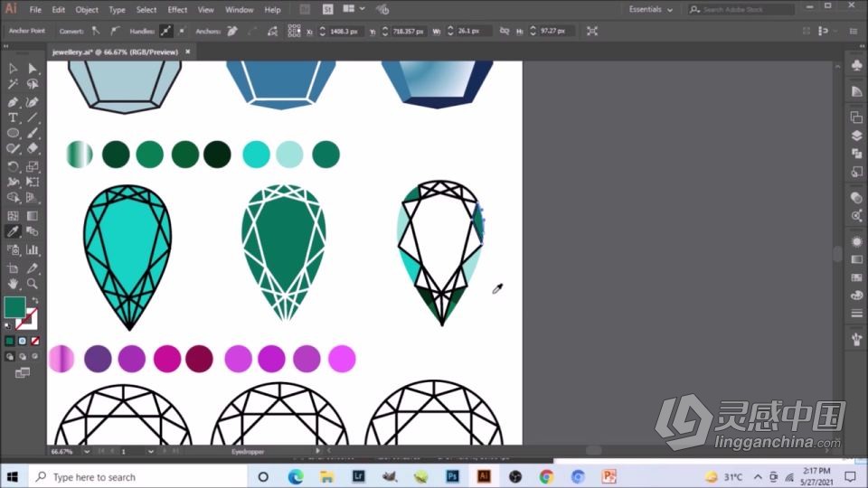Select the Paintbrush tool
Viewport: 868px width, 488px height.
coord(33,133)
